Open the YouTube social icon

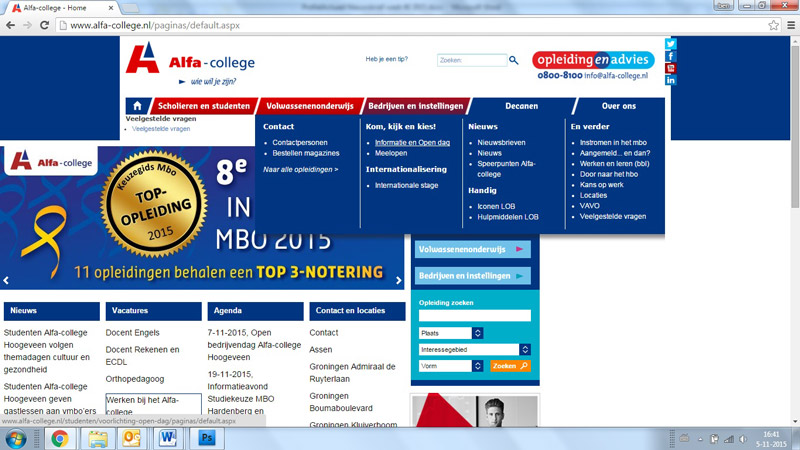(x=670, y=68)
